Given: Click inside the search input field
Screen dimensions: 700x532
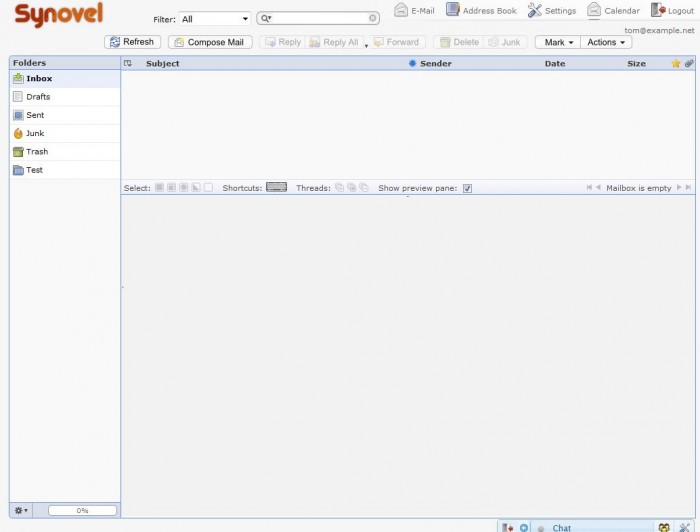Looking at the screenshot, I should (x=320, y=18).
